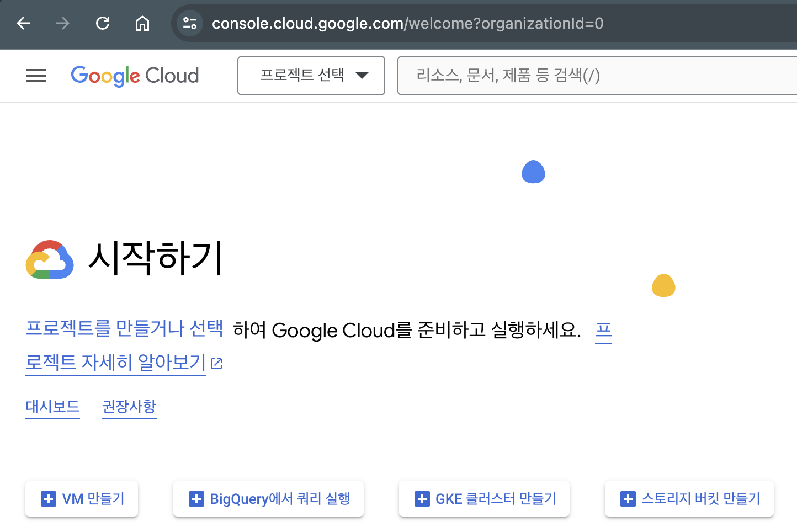View site information icon in address bar
The image size is (797, 532).
[x=190, y=23]
